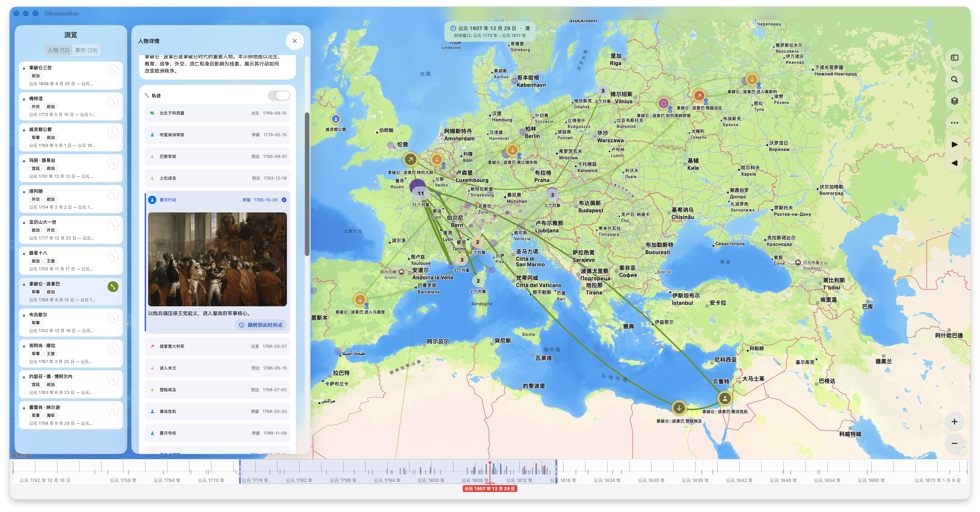The image size is (980, 512).
Task: Open the 梅特涅 person card
Action: point(71,106)
